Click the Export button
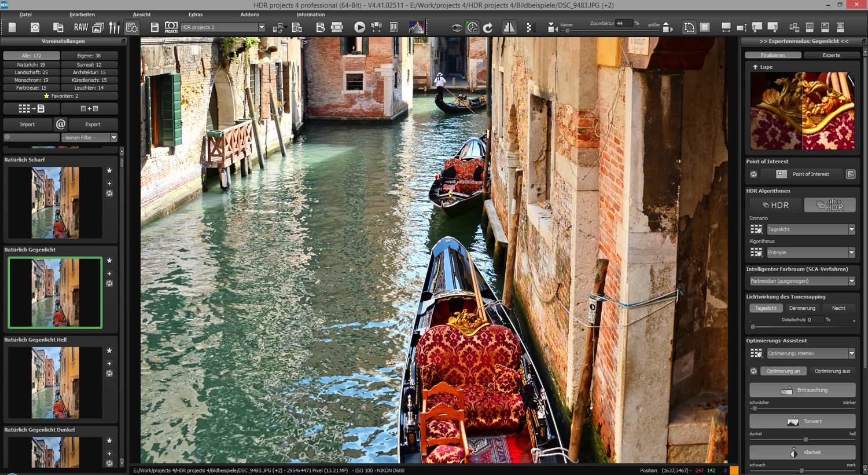Image resolution: width=868 pixels, height=475 pixels. coord(93,125)
